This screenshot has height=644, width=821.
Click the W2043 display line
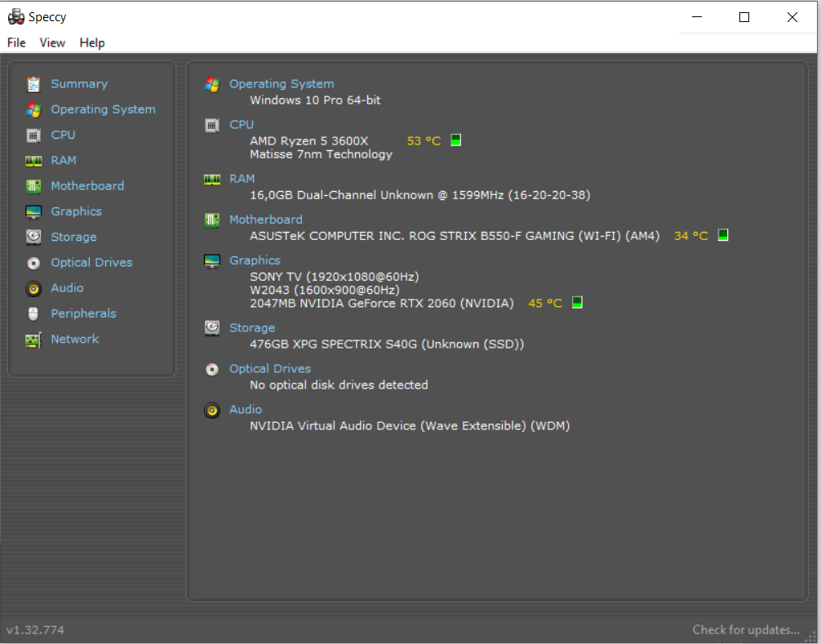tap(325, 291)
